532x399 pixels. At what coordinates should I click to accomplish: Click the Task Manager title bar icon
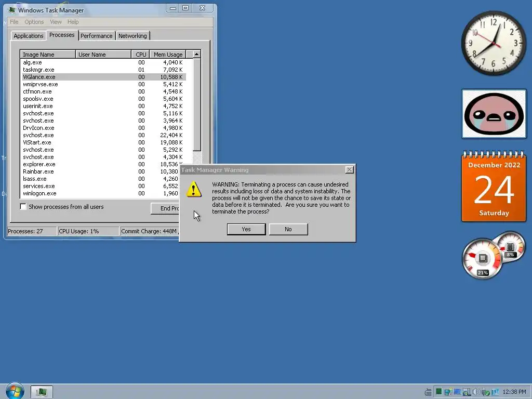pos(12,10)
